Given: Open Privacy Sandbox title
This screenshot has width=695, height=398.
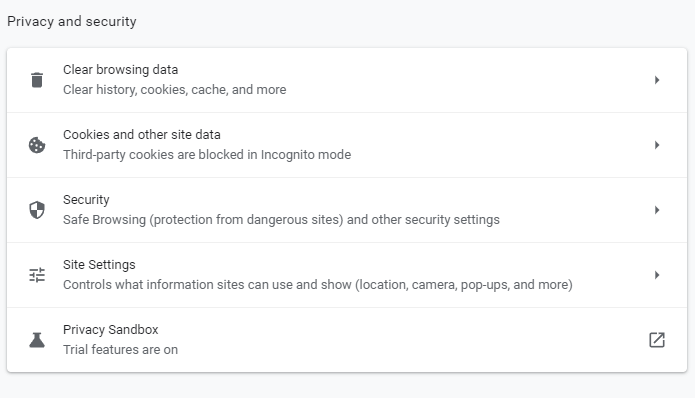Looking at the screenshot, I should [111, 330].
